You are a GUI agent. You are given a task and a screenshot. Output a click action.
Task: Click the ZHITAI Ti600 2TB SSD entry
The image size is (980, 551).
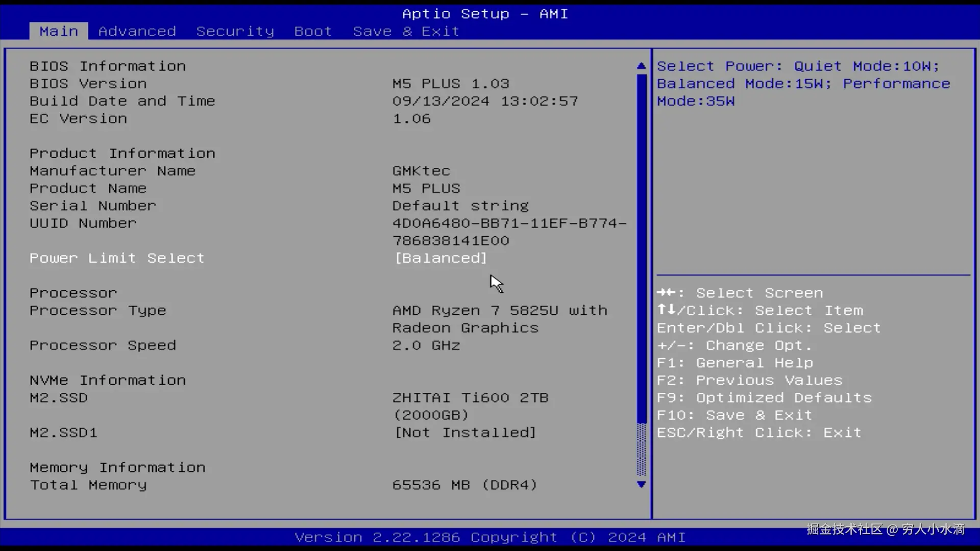click(x=470, y=398)
